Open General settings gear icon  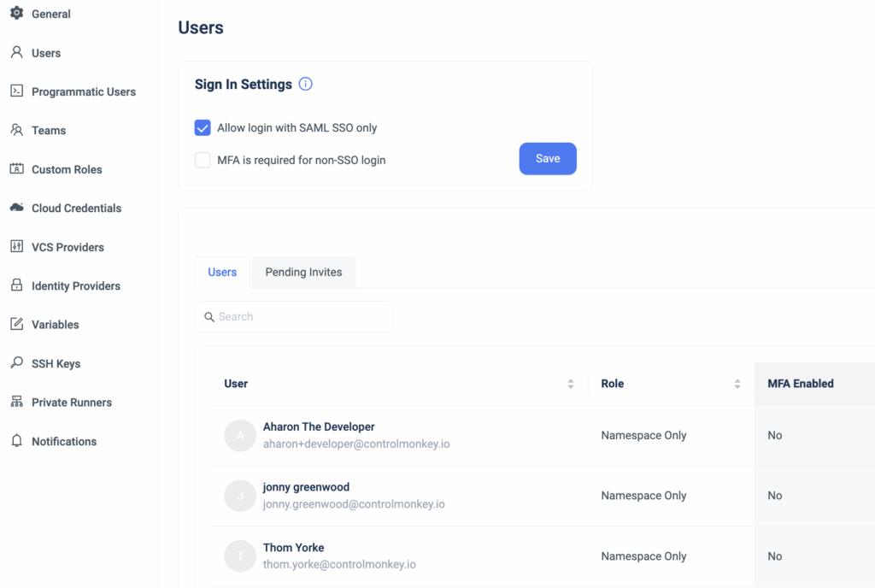tap(17, 13)
